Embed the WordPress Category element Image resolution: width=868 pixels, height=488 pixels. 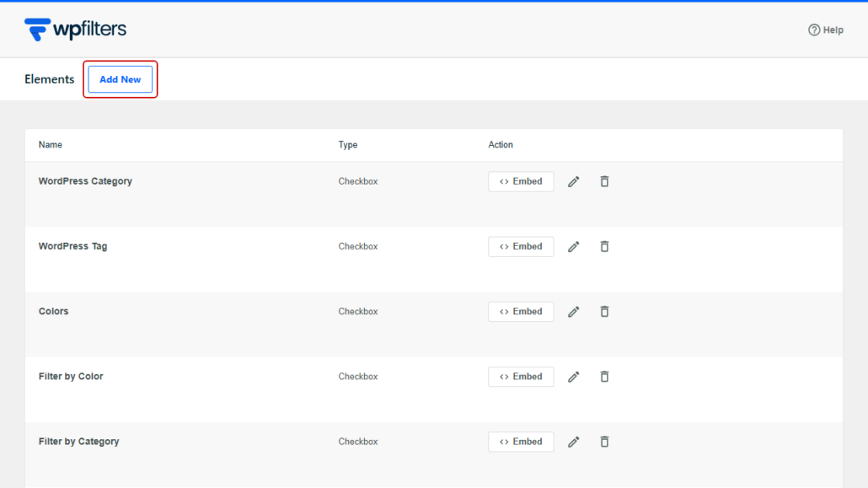click(521, 182)
